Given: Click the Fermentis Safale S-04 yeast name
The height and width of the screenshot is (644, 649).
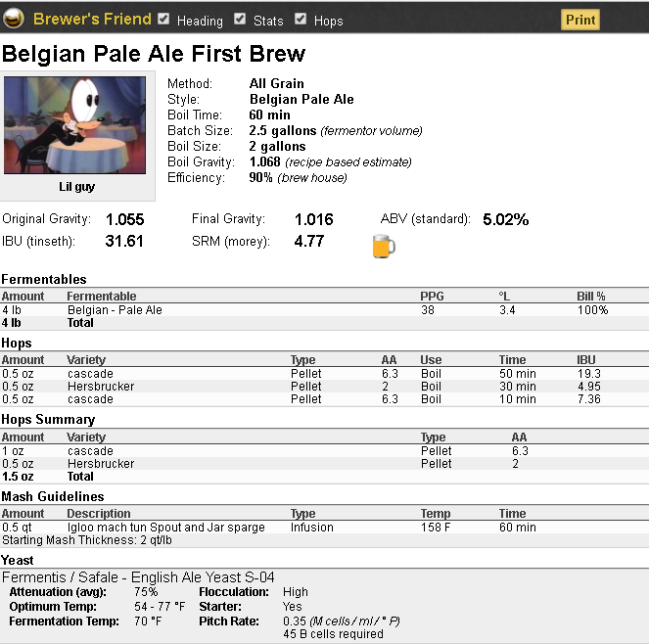Looking at the screenshot, I should pyautogui.click(x=138, y=576).
